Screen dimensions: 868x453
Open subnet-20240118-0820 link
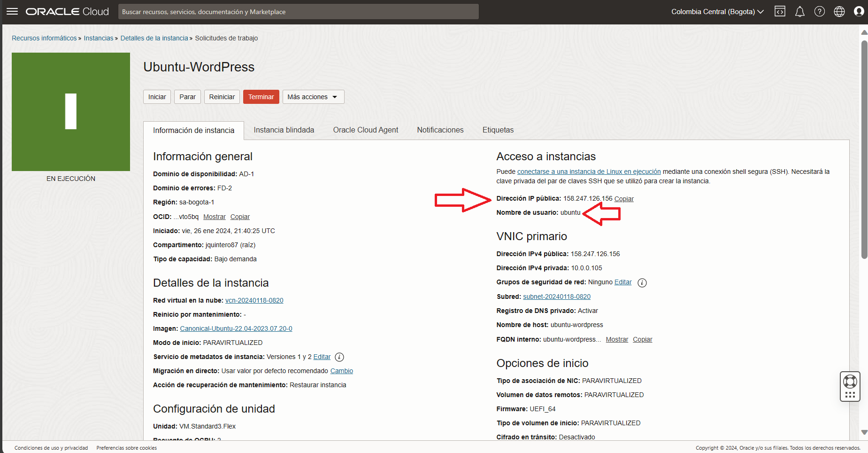point(557,297)
